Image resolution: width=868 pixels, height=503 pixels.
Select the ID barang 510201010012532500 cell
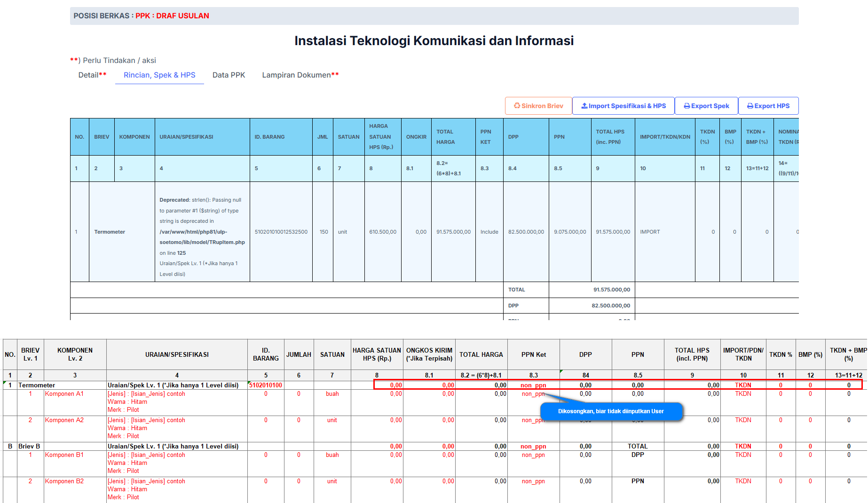click(x=281, y=232)
